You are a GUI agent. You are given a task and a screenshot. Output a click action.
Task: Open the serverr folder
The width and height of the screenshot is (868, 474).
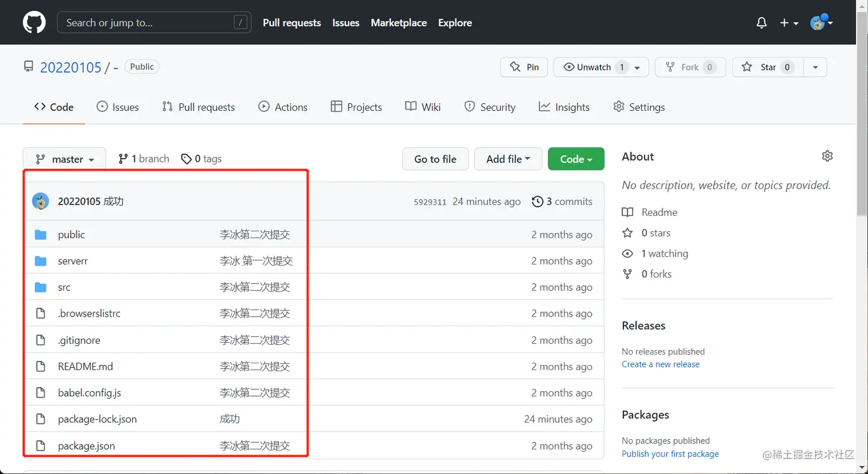(x=73, y=261)
